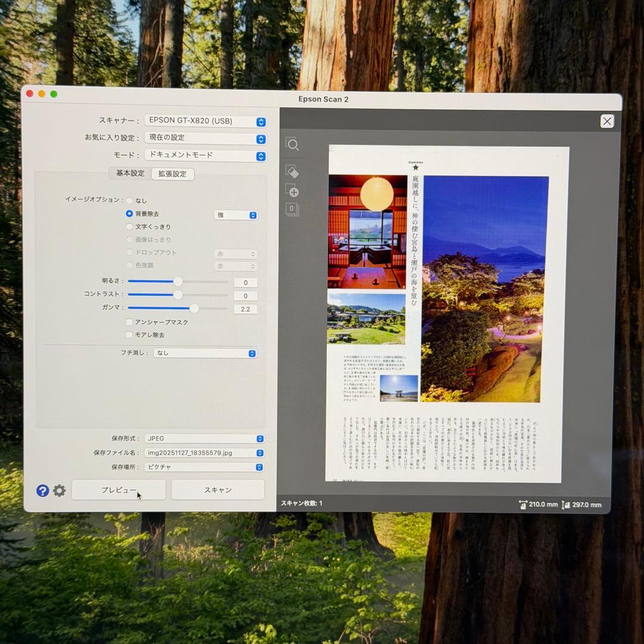Viewport: 644px width, 644px height.
Task: Click the document width icon showing 210.0 mm
Action: coord(525,504)
